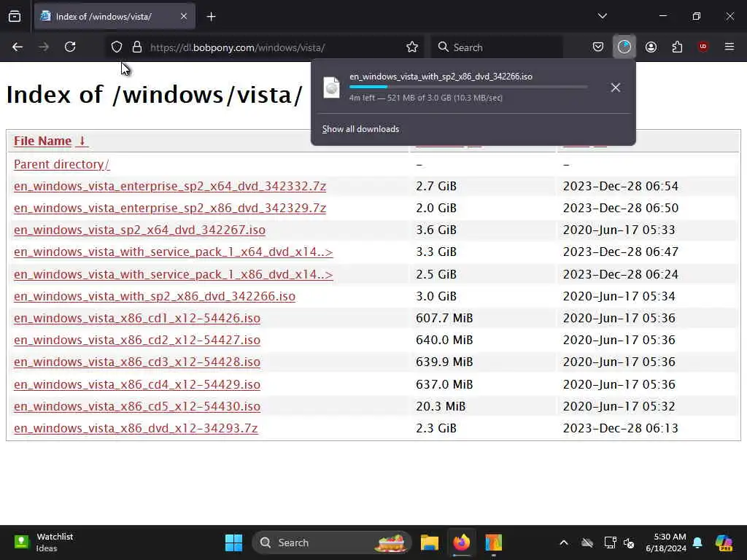
Task: Open Firefox View tab list icon
Action: [15, 17]
